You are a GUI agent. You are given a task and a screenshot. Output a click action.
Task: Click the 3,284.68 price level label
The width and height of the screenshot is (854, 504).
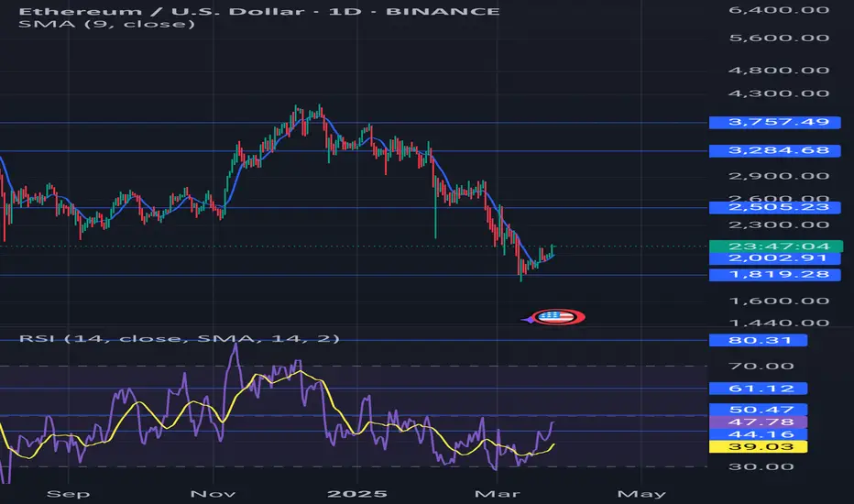point(774,150)
